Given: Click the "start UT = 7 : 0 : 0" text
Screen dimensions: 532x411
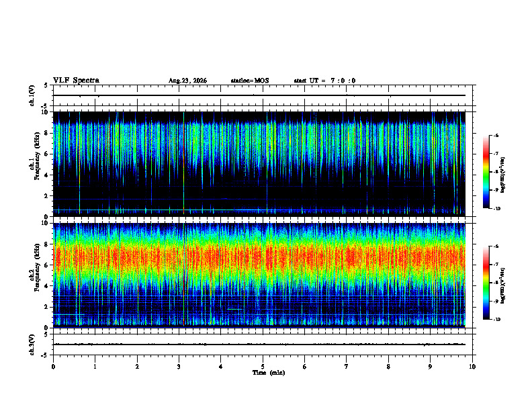Looking at the screenshot, I should pyautogui.click(x=324, y=81).
